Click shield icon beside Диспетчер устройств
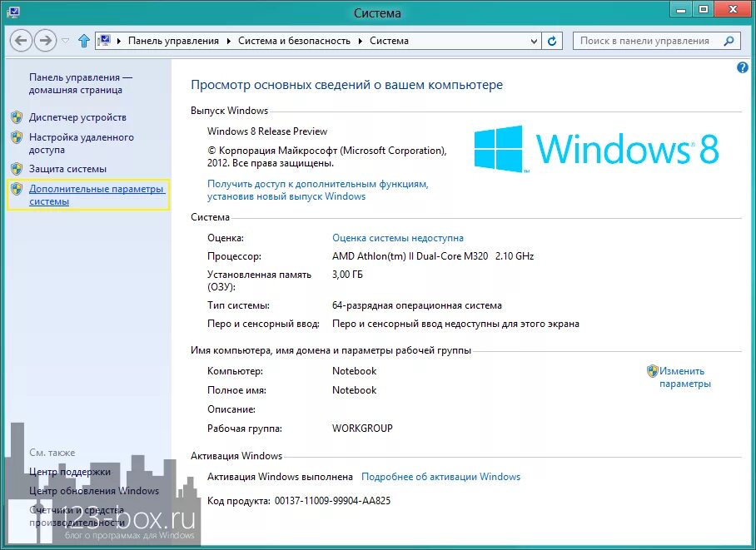The image size is (756, 550). 17,117
